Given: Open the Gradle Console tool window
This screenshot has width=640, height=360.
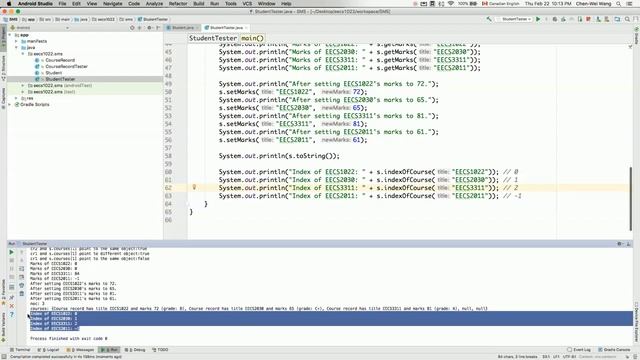Looking at the screenshot, I should [614, 350].
